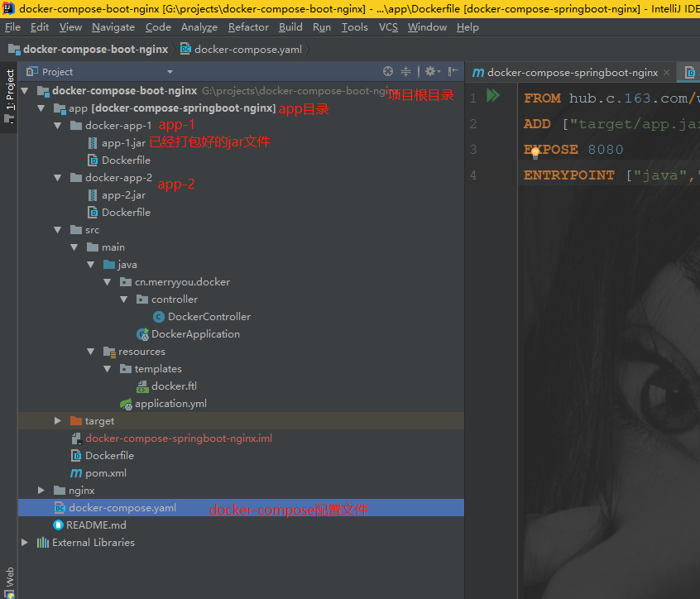Screen dimensions: 700x599
Task: Click the resources folder icon
Action: click(109, 352)
